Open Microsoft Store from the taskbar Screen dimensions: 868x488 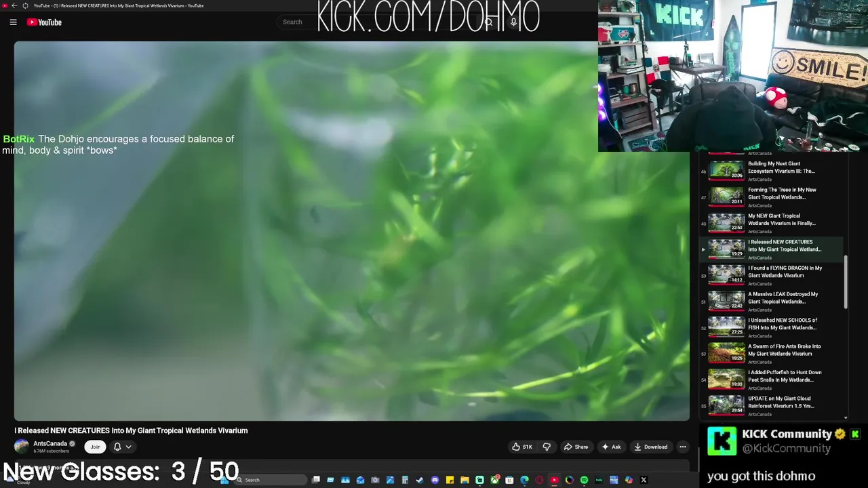click(509, 480)
